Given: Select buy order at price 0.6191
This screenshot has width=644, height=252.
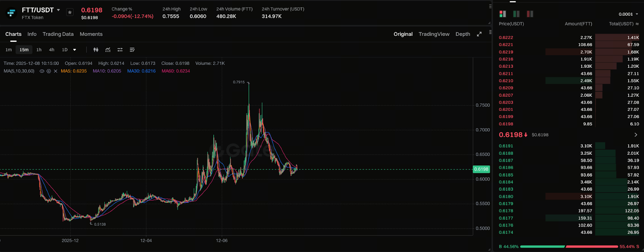Looking at the screenshot, I should coord(569,146).
